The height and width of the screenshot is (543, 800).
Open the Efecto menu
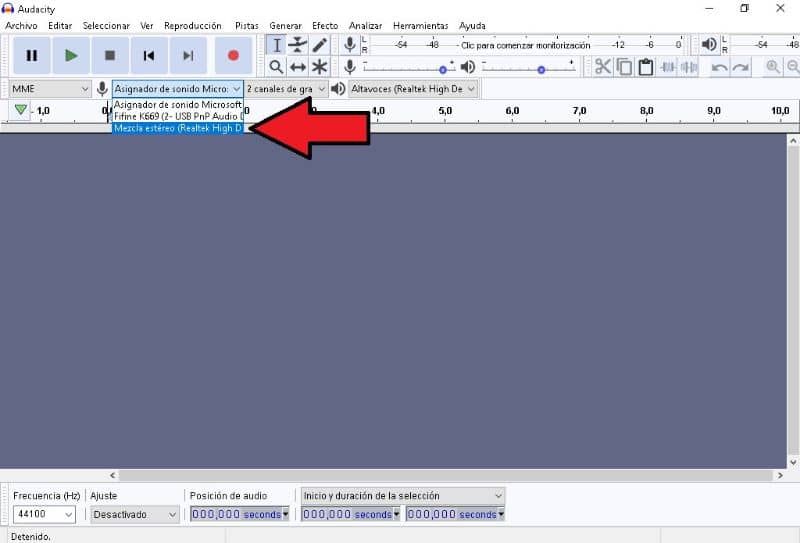[325, 26]
